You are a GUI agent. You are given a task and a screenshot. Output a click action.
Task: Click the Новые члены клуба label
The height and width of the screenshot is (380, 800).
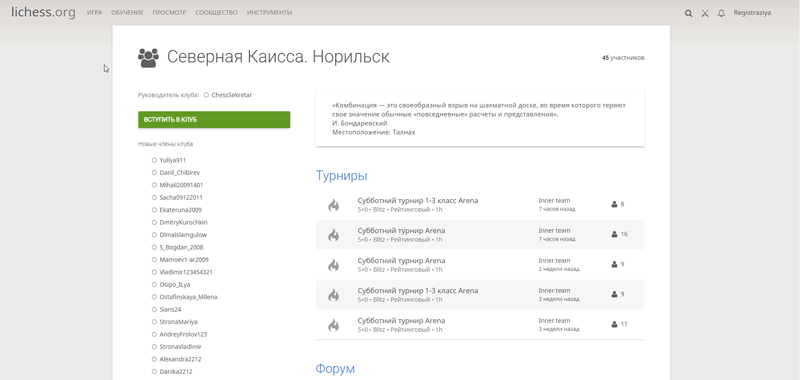pyautogui.click(x=165, y=144)
